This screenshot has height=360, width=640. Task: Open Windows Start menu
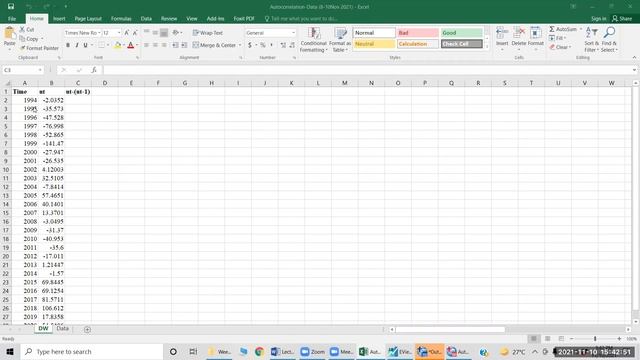(10, 351)
